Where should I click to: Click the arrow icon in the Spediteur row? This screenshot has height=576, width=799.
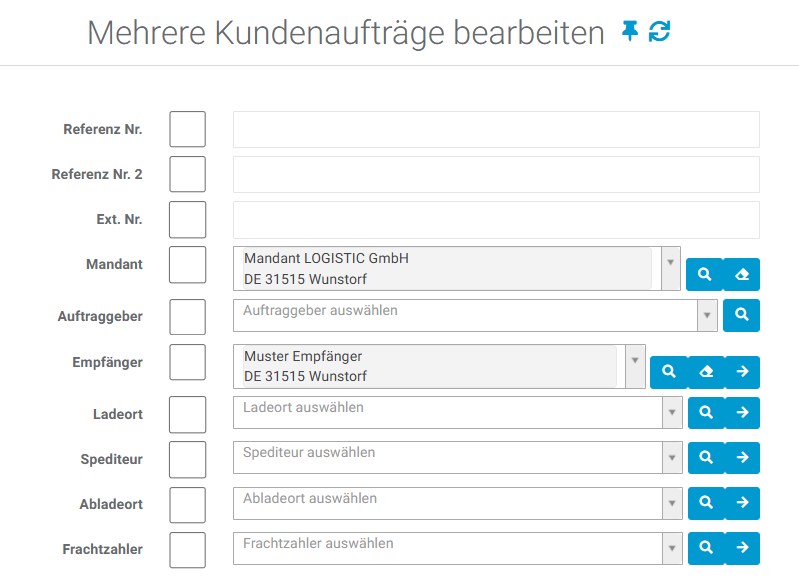click(x=742, y=458)
